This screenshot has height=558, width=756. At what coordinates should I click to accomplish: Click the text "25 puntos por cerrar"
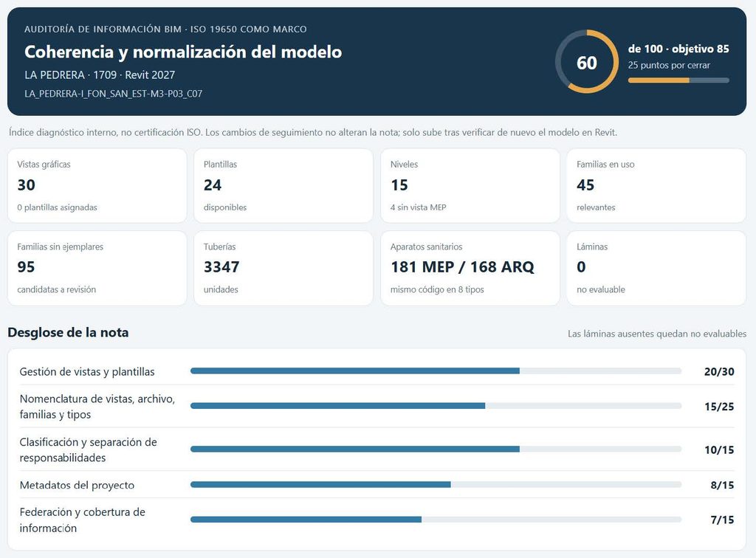coord(669,65)
